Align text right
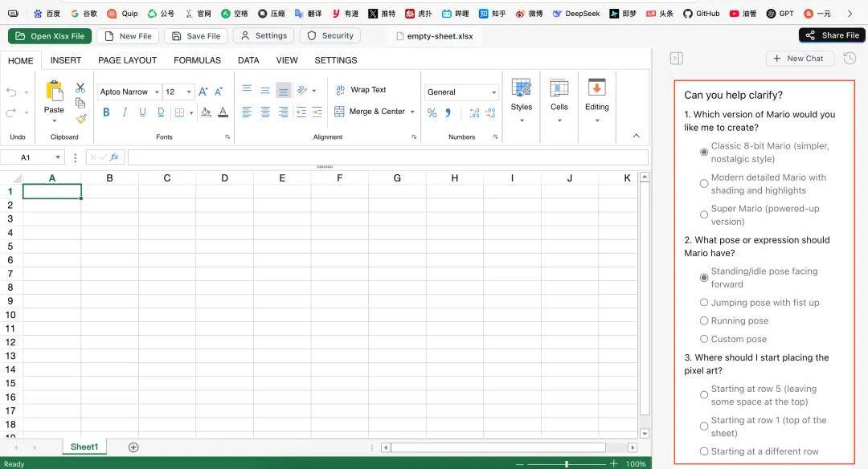 click(284, 112)
